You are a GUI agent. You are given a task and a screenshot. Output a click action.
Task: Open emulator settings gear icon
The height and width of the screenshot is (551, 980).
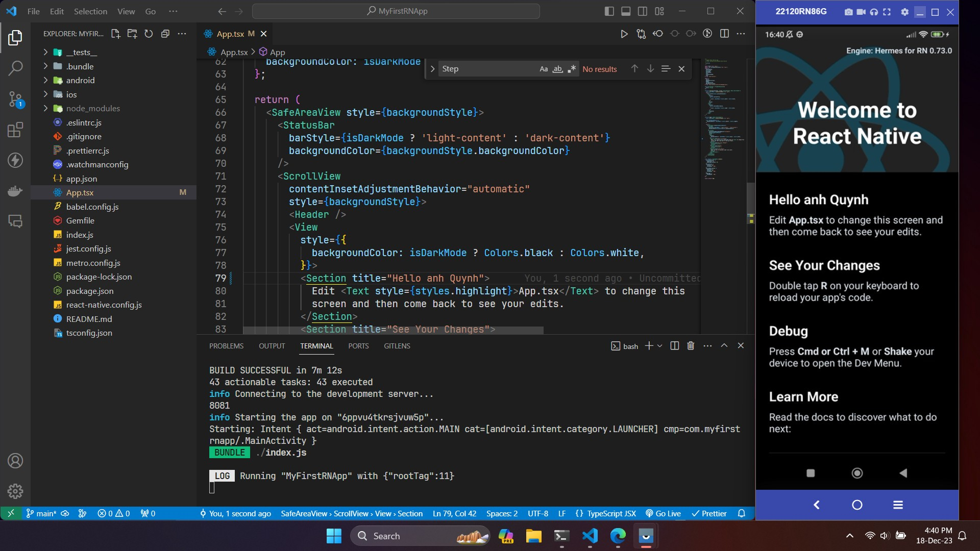pos(904,12)
